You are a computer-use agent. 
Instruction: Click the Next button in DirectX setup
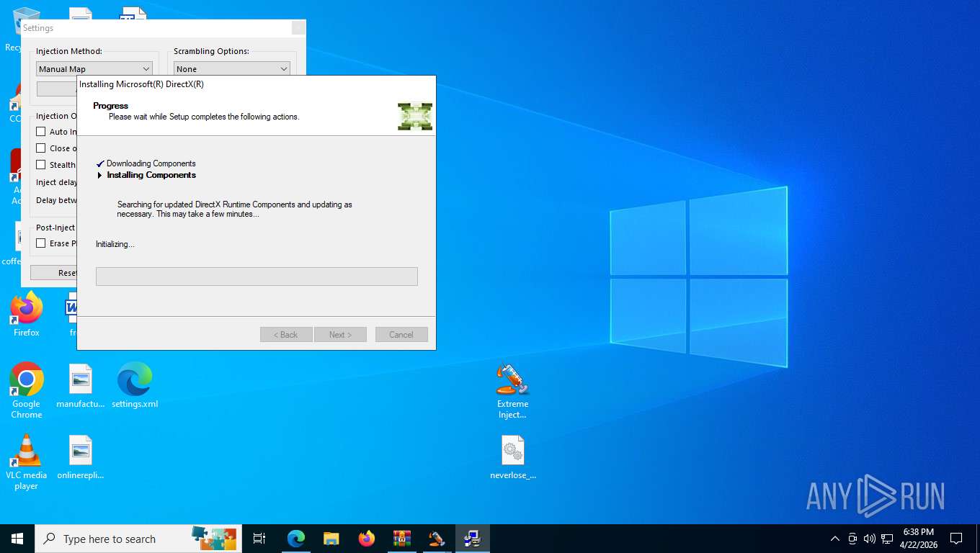(x=340, y=335)
